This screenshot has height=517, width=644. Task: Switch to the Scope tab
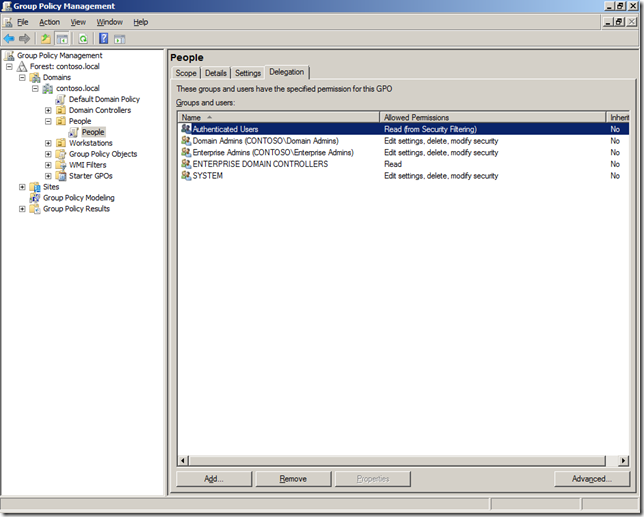point(186,73)
